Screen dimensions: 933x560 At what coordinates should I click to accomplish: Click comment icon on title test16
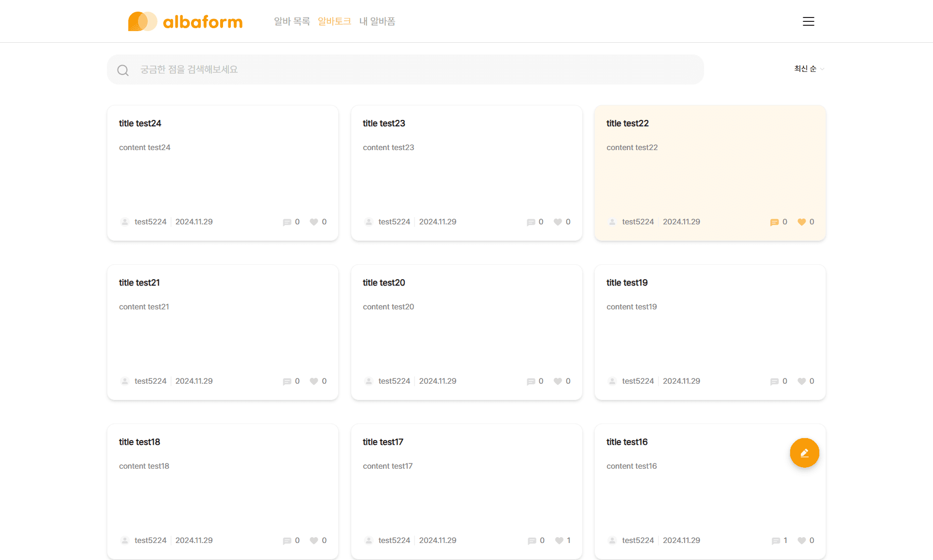pos(776,541)
